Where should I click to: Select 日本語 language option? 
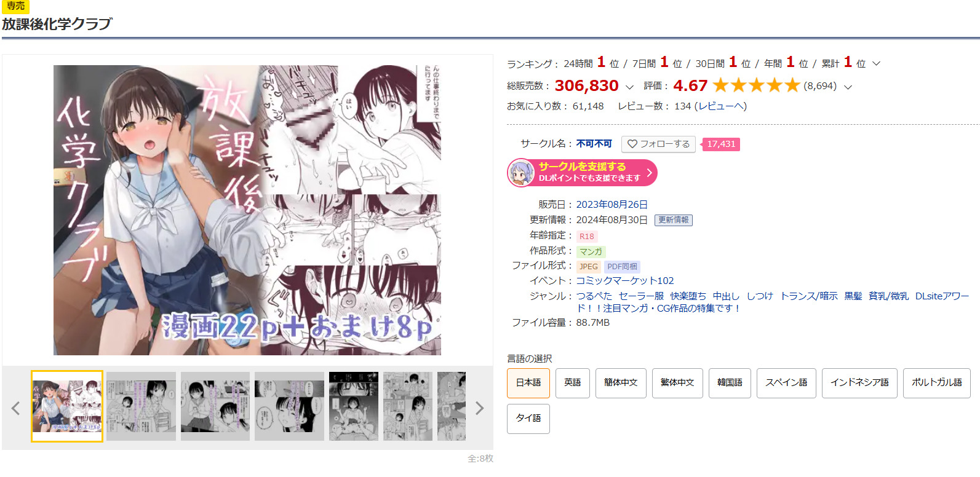coord(528,383)
